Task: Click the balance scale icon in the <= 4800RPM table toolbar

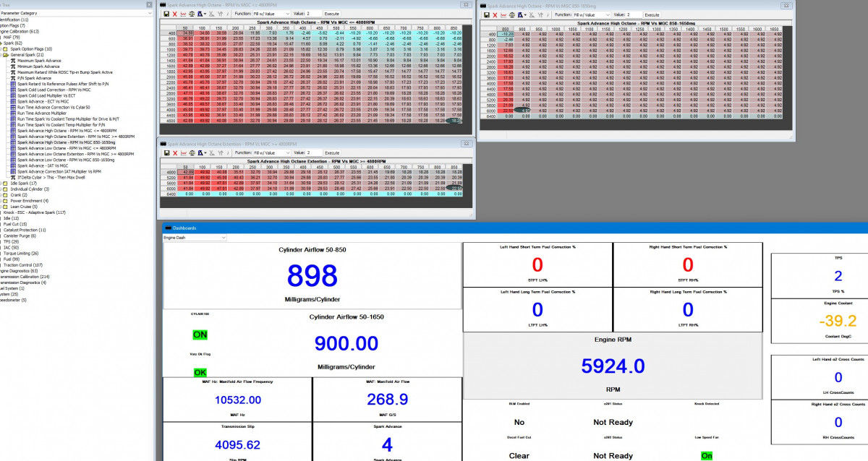Action: [x=192, y=14]
